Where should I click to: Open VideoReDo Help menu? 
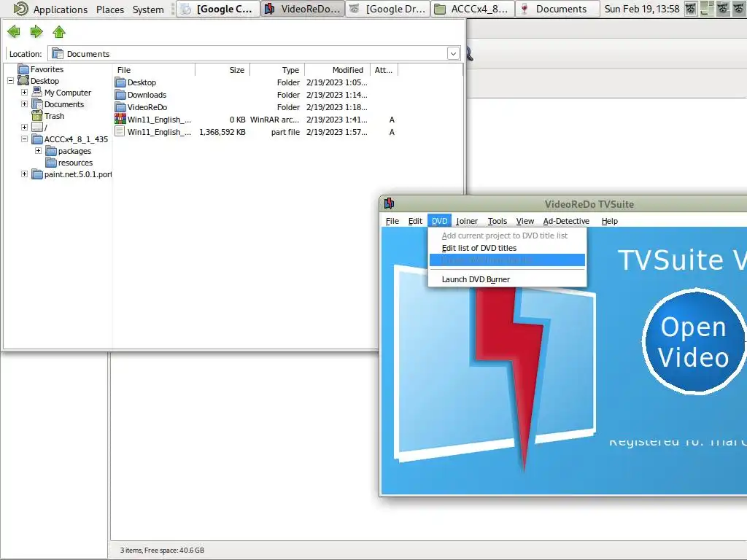coord(609,221)
